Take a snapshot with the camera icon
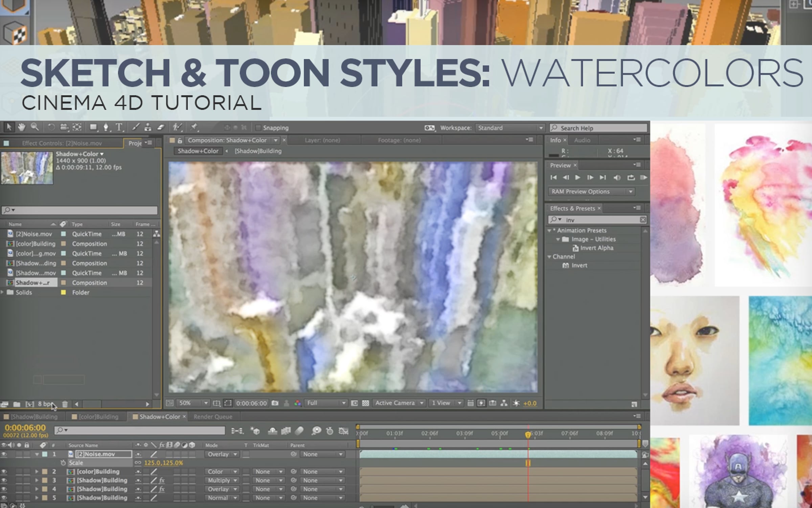This screenshot has height=508, width=812. point(275,403)
